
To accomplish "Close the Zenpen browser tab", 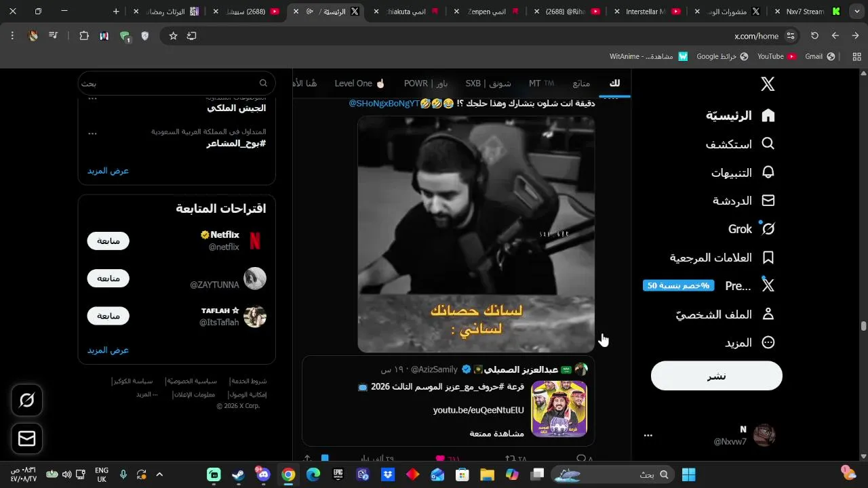I will [457, 12].
